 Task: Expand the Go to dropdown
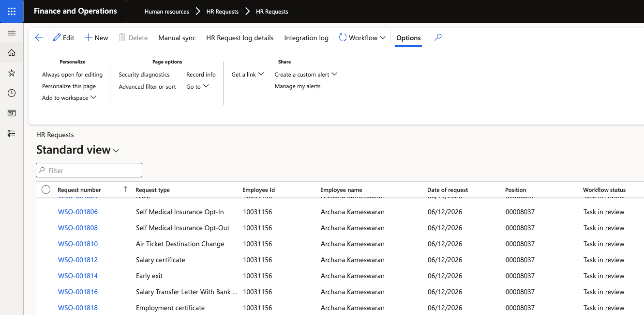point(197,87)
